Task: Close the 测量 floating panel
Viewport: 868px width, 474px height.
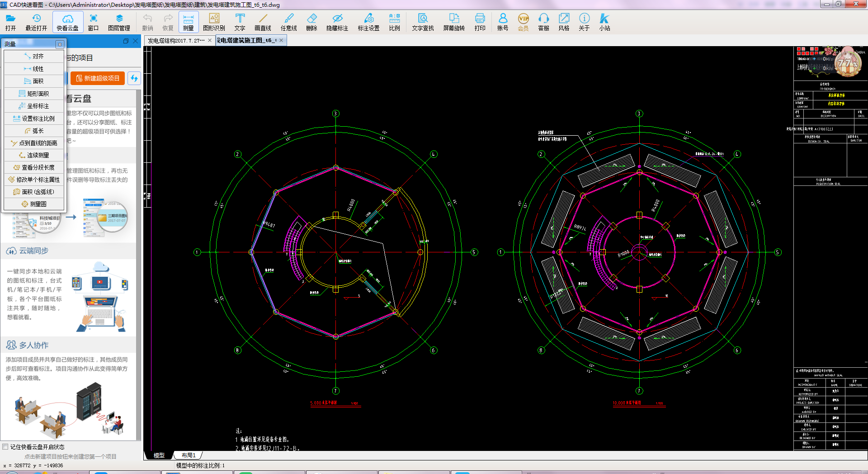Action: click(60, 44)
